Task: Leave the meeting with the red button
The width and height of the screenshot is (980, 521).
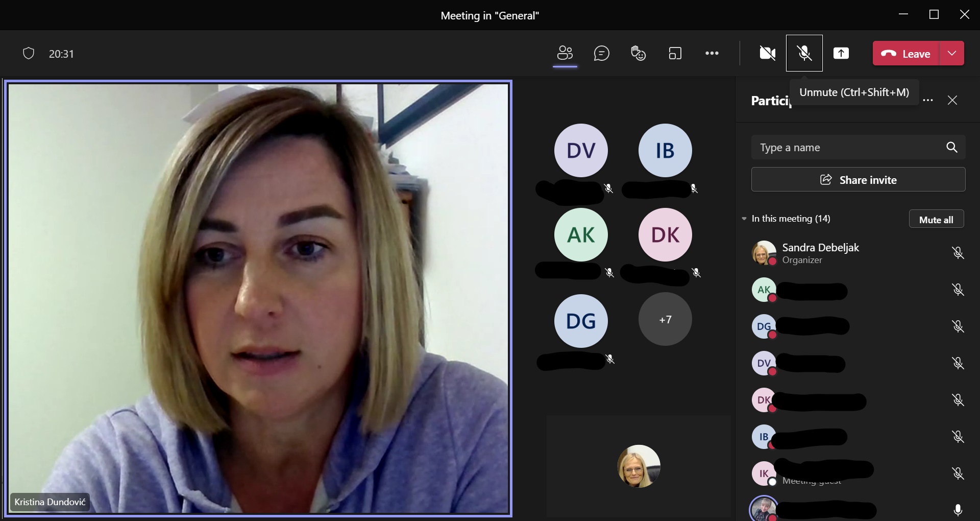Action: (906, 53)
